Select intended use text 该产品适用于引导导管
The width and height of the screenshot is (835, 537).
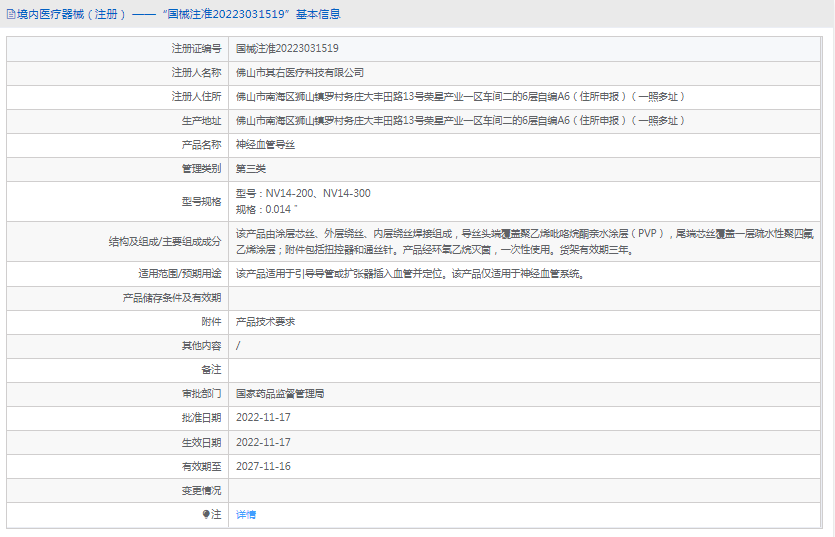411,274
